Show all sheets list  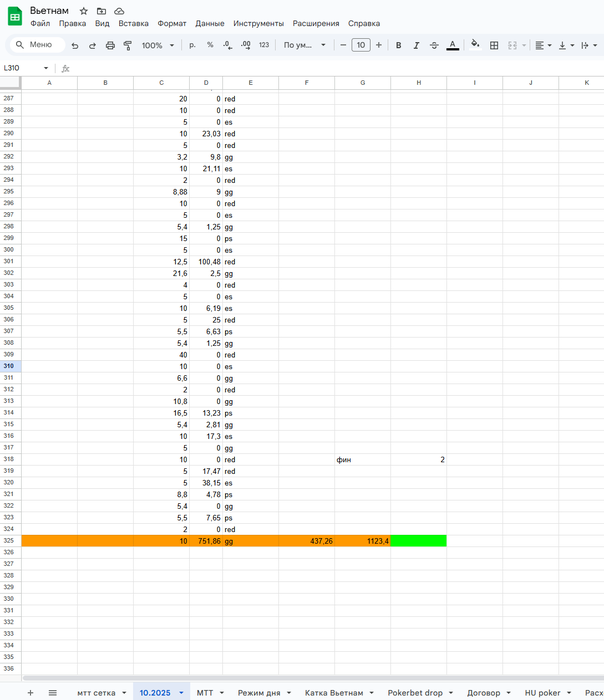53,692
